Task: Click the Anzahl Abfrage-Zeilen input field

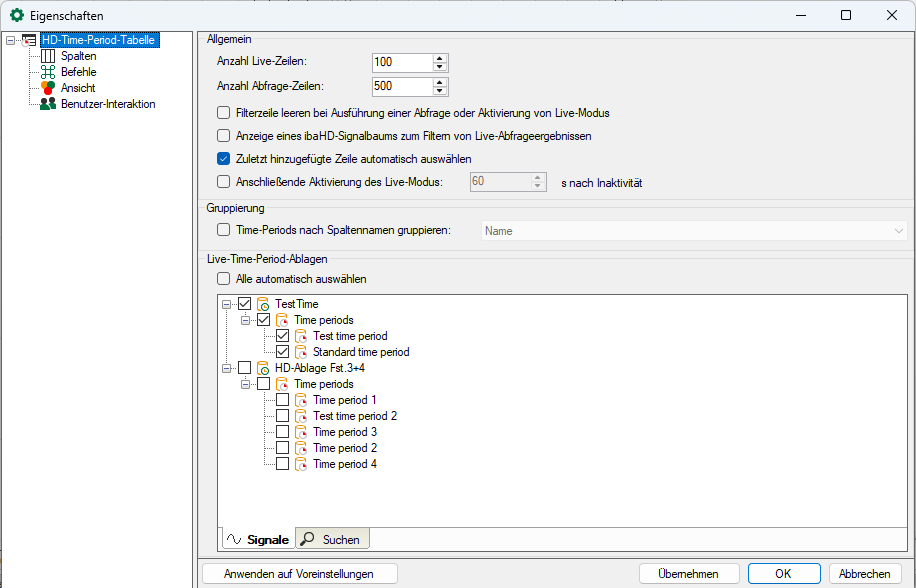Action: [400, 86]
